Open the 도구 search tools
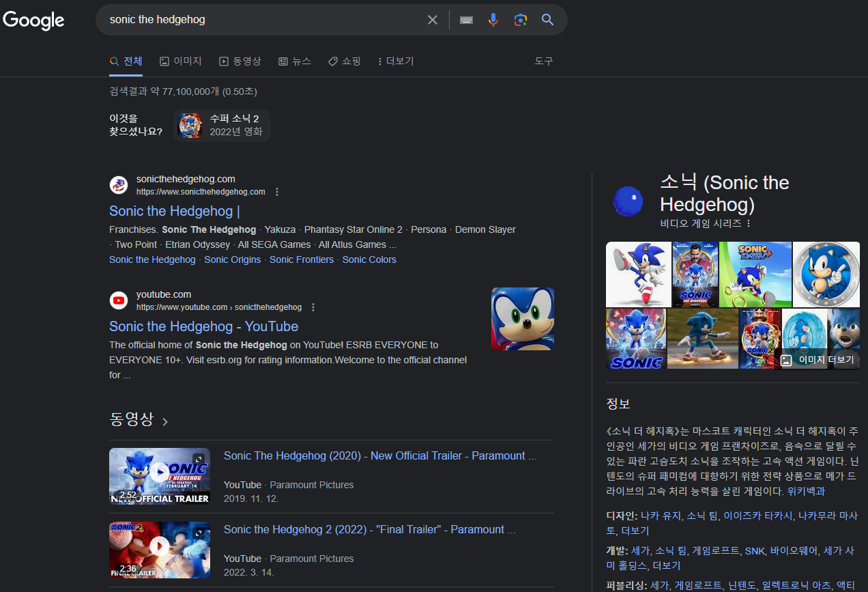The width and height of the screenshot is (868, 592). coord(544,61)
